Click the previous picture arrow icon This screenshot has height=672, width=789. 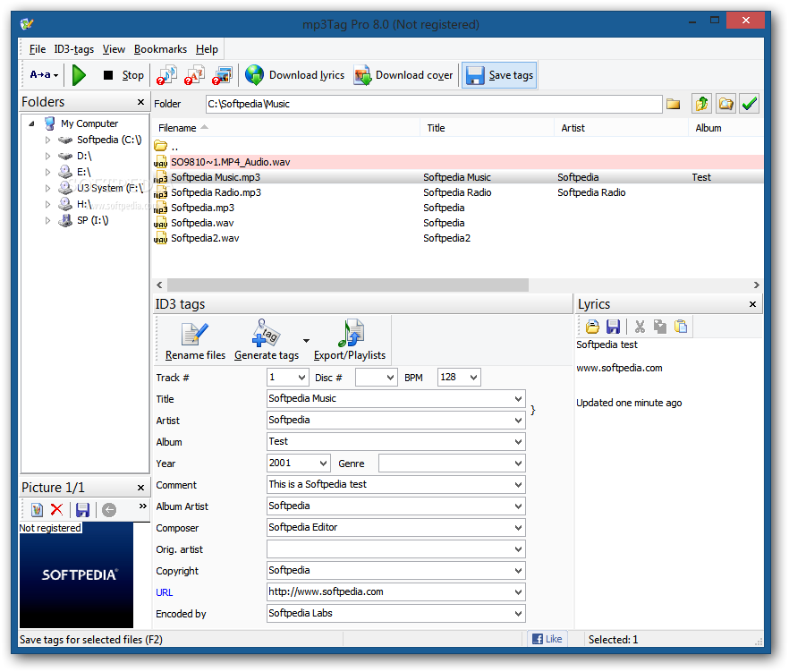[x=109, y=510]
